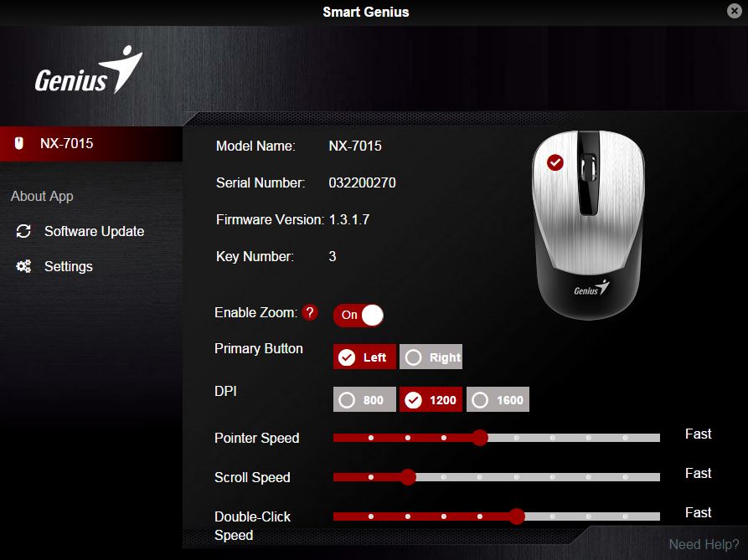Click the Key Number label
The image size is (748, 560).
tap(255, 256)
